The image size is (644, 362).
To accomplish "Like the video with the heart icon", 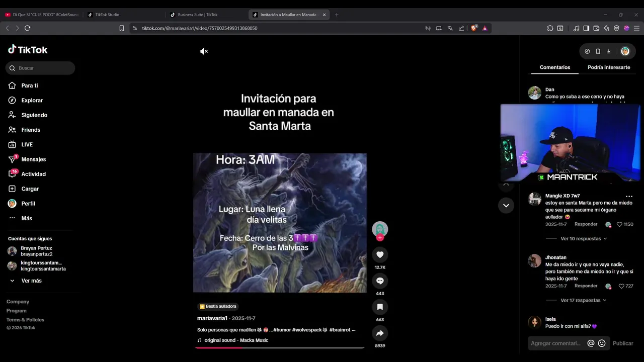I will [380, 254].
